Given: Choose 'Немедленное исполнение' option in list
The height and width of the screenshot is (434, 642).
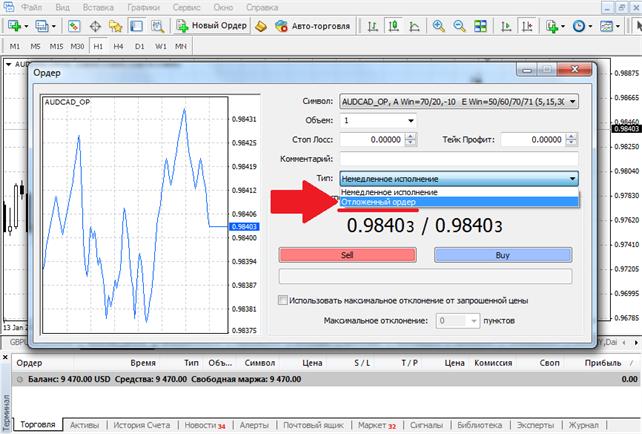Looking at the screenshot, I should pyautogui.click(x=390, y=191).
